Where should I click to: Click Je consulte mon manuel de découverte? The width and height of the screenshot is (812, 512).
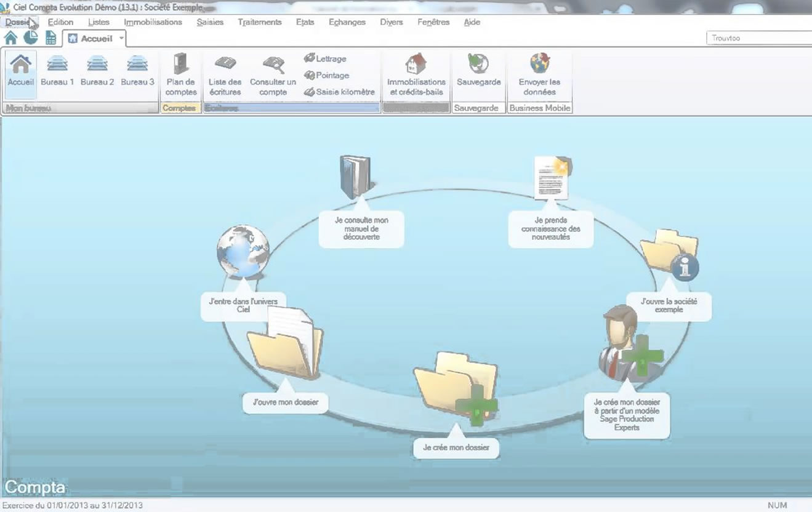tap(361, 228)
